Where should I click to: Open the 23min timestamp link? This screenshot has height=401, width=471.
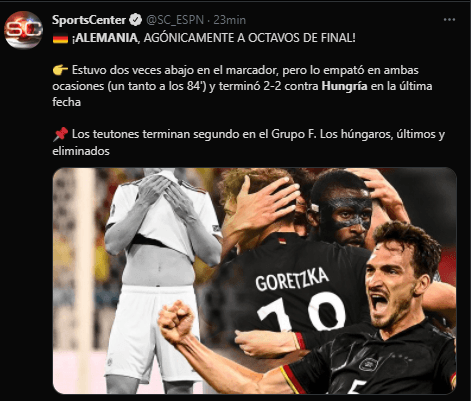230,20
